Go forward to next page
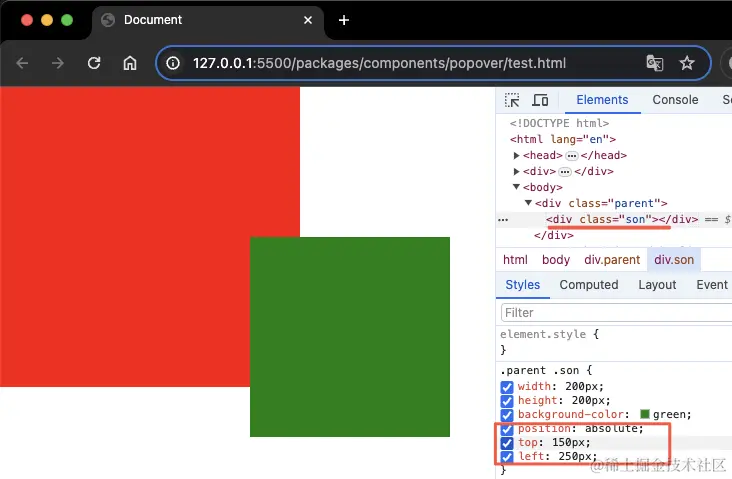Viewport: 732px width, 479px height. tap(57, 63)
